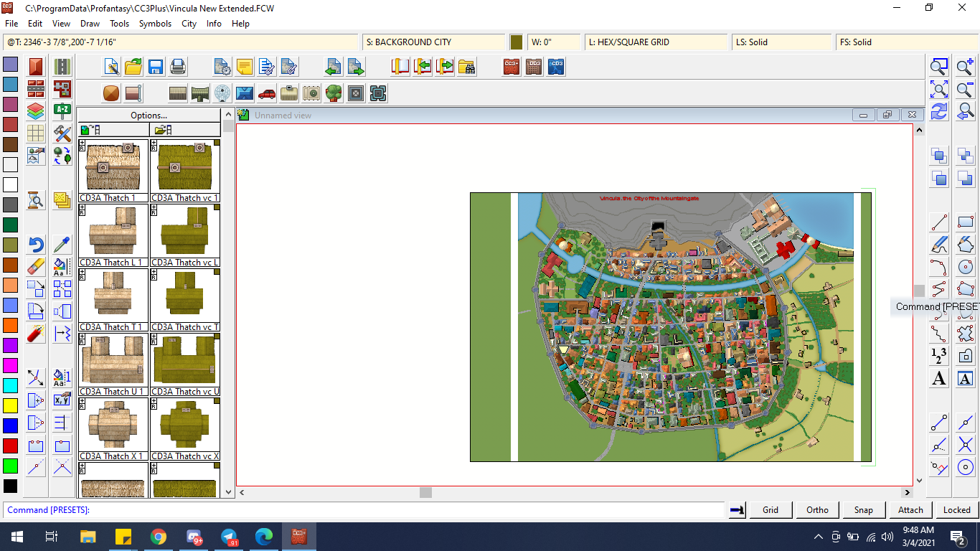
Task: Open Chrome from the Windows taskbar
Action: 159,537
